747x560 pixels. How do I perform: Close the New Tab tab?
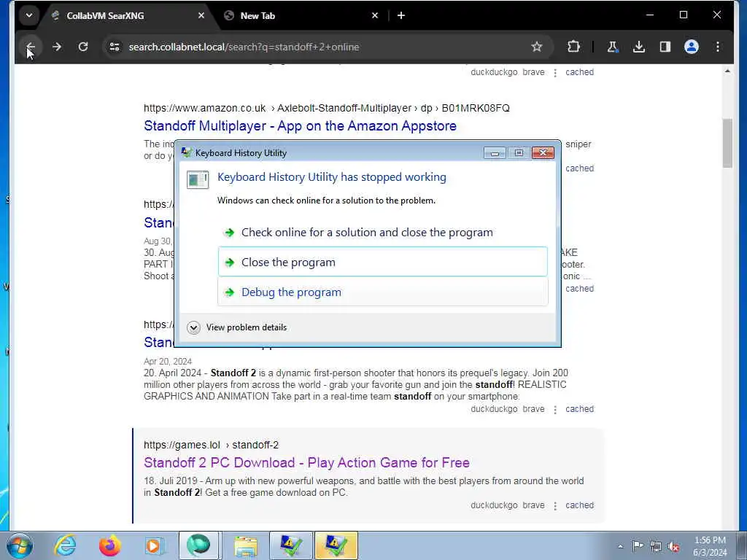(375, 16)
